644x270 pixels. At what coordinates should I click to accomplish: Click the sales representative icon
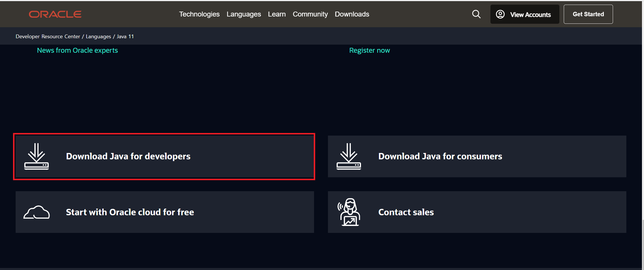349,212
